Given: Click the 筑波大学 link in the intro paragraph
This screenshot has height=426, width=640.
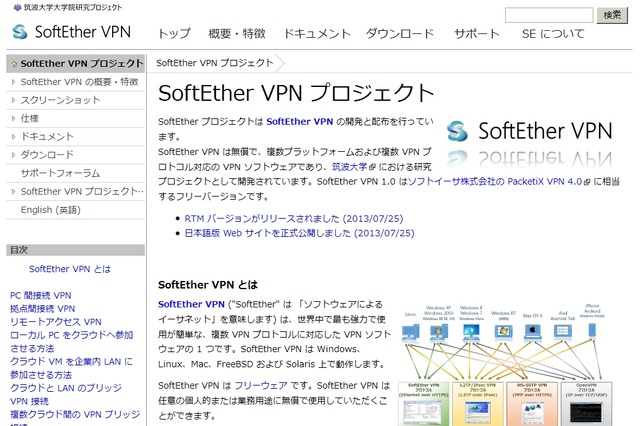Looking at the screenshot, I should [349, 166].
